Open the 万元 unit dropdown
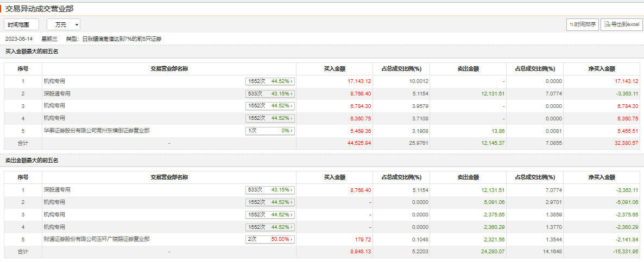Image resolution: width=644 pixels, height=262 pixels. [x=64, y=24]
